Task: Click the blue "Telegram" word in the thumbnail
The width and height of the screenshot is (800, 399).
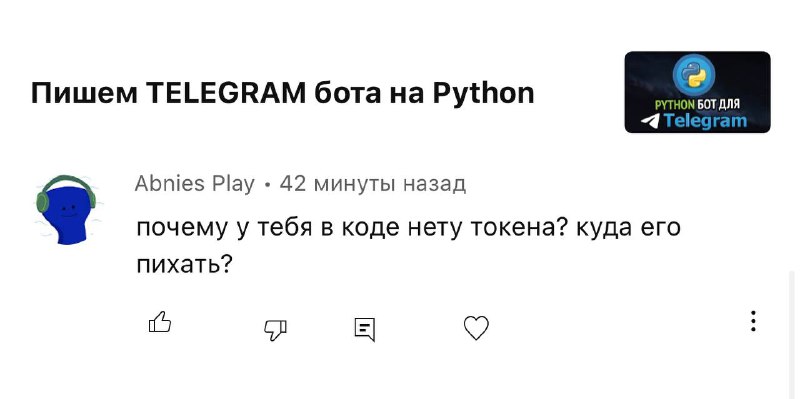Action: point(705,121)
